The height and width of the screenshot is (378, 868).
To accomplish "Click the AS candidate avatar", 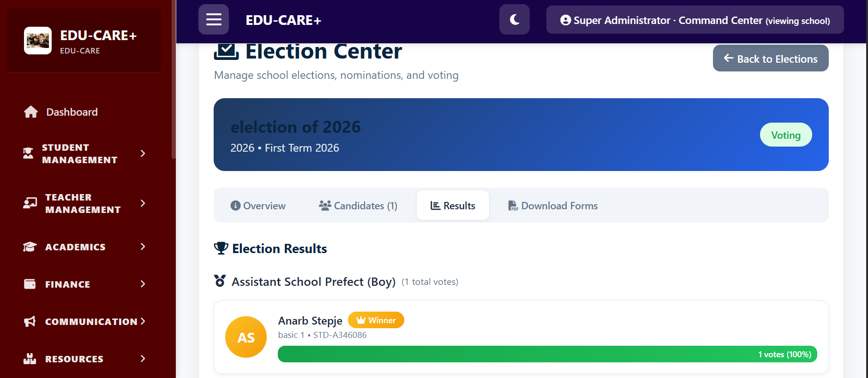I will coord(246,337).
